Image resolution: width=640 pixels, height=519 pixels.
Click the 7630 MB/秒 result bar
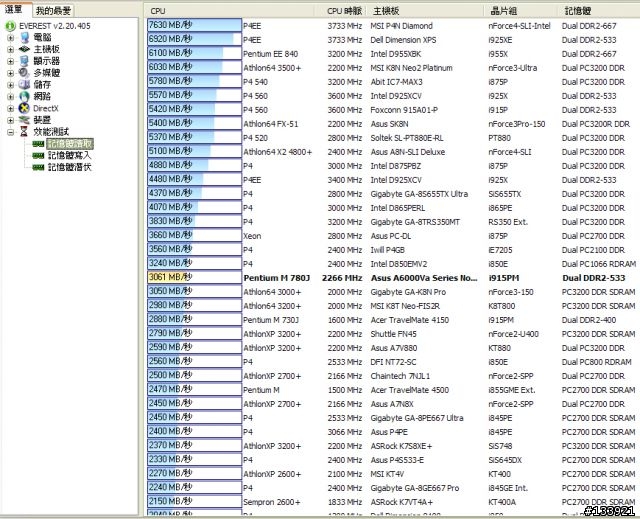pyautogui.click(x=194, y=25)
